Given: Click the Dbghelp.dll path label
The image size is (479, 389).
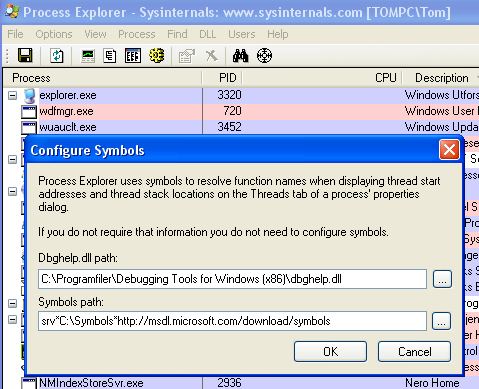Looking at the screenshot, I should coord(78,258).
